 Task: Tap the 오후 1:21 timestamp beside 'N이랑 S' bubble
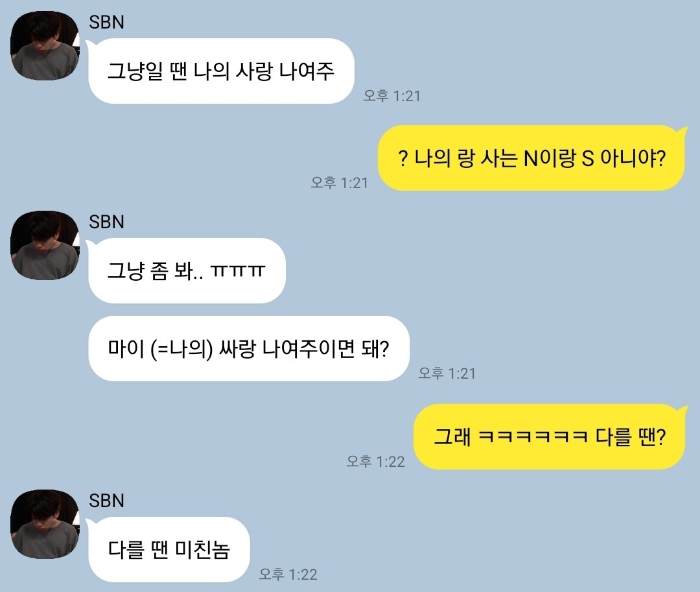339,183
